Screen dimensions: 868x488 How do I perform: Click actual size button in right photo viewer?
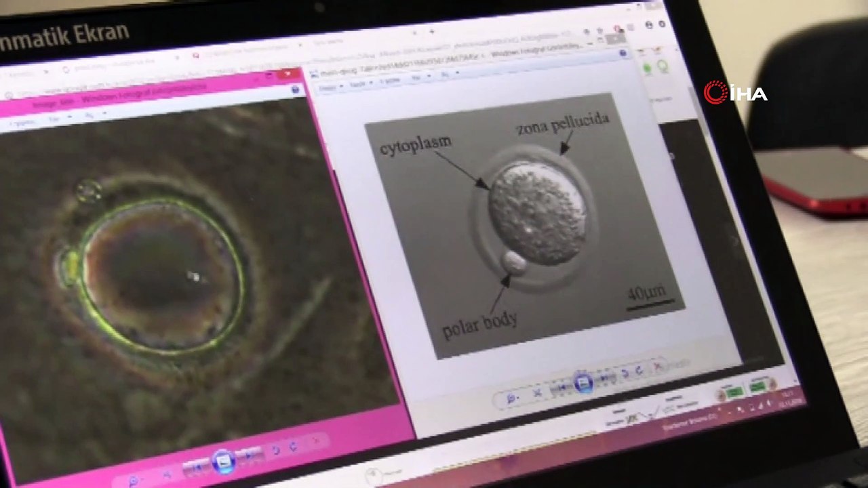(537, 392)
